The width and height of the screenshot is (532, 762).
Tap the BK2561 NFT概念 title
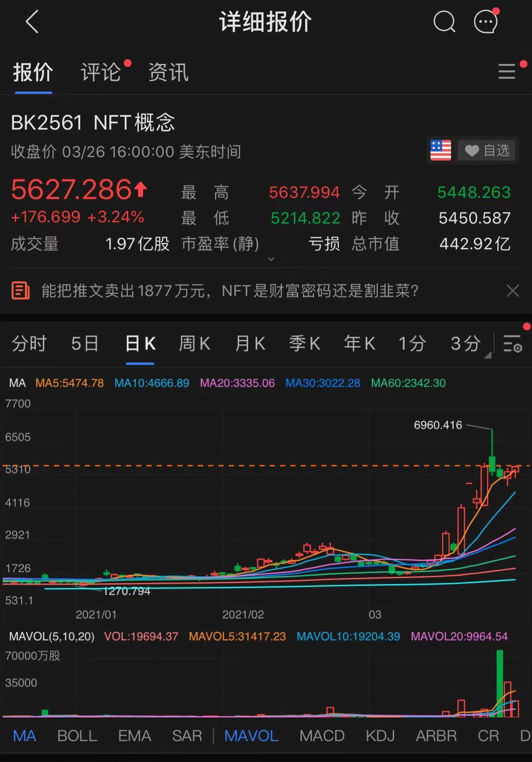(93, 122)
